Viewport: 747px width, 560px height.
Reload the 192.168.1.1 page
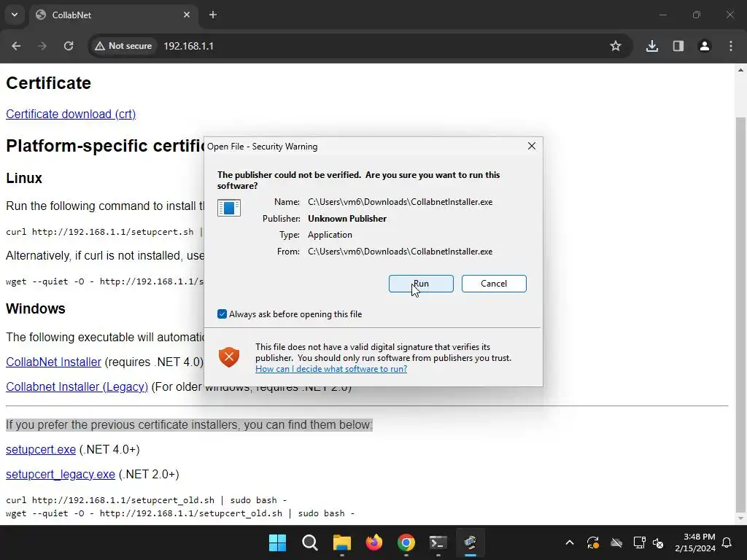pos(69,46)
